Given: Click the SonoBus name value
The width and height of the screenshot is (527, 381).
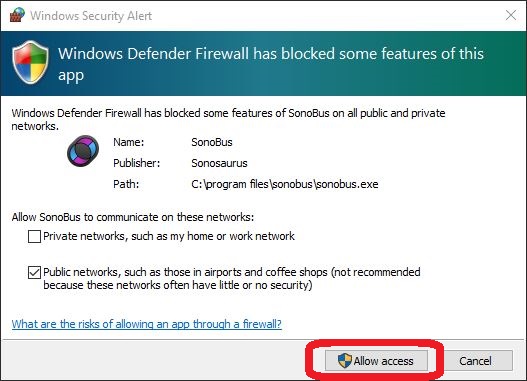Looking at the screenshot, I should [x=212, y=142].
